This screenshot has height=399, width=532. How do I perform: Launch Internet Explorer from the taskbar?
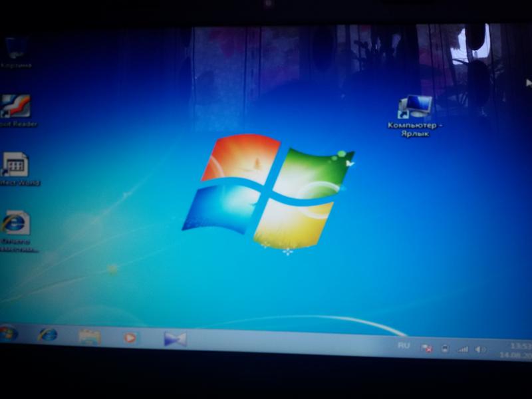47,335
